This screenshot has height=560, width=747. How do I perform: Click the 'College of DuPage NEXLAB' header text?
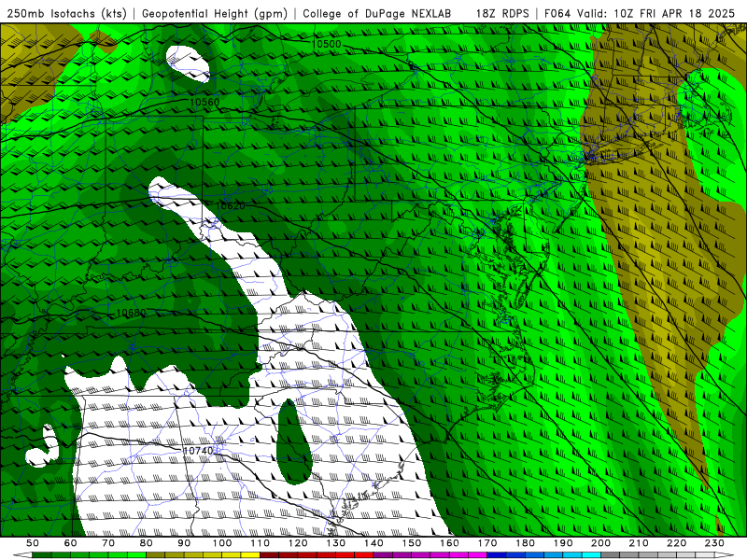377,14
